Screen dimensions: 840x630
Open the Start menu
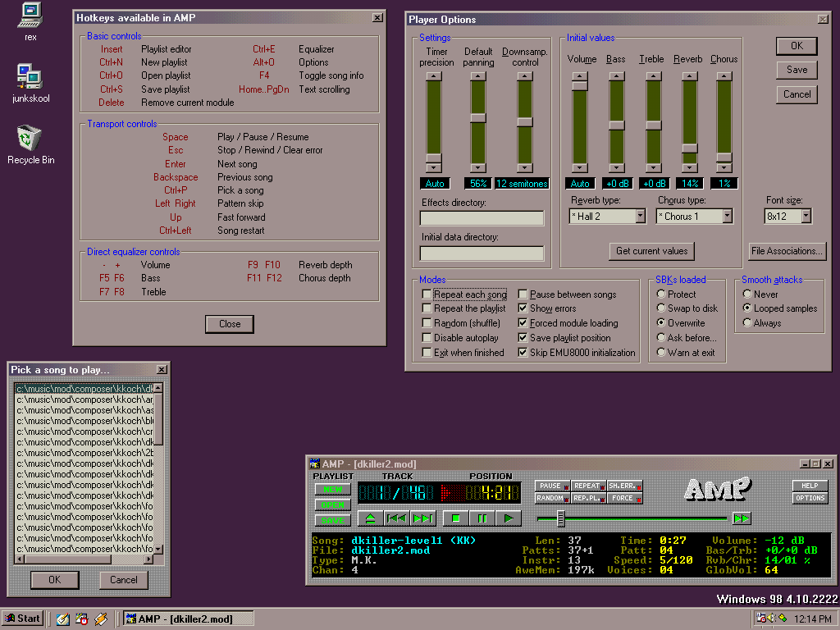coord(23,619)
